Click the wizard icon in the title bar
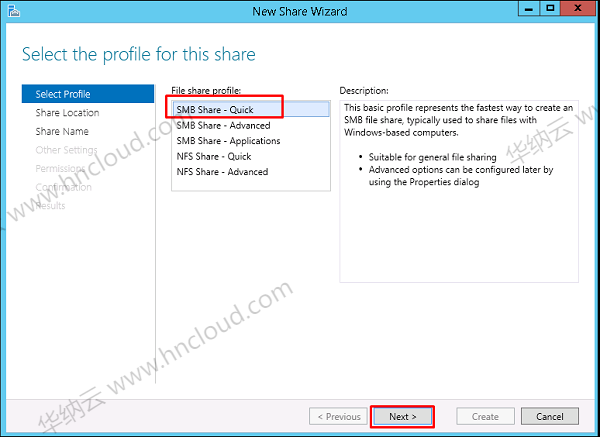The height and width of the screenshot is (437, 600). 13,11
